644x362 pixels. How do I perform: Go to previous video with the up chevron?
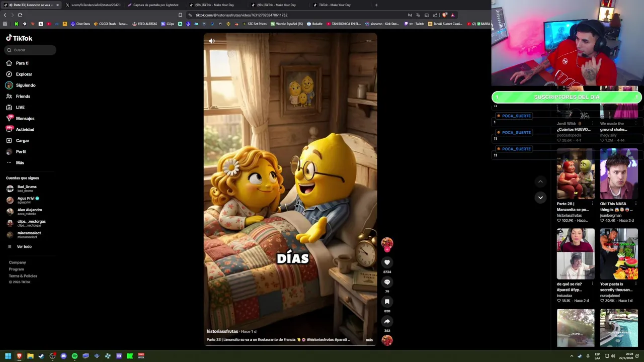(540, 182)
